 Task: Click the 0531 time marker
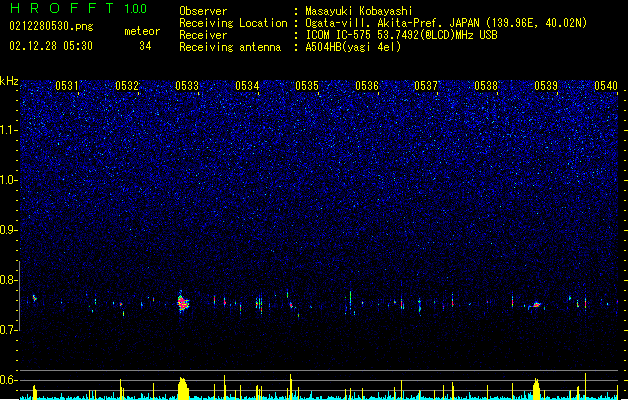(x=67, y=86)
